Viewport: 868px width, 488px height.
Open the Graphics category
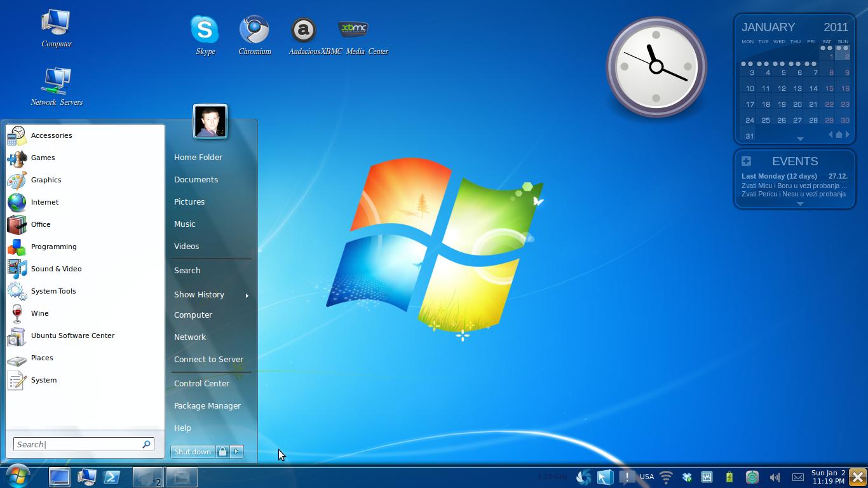pyautogui.click(x=85, y=180)
